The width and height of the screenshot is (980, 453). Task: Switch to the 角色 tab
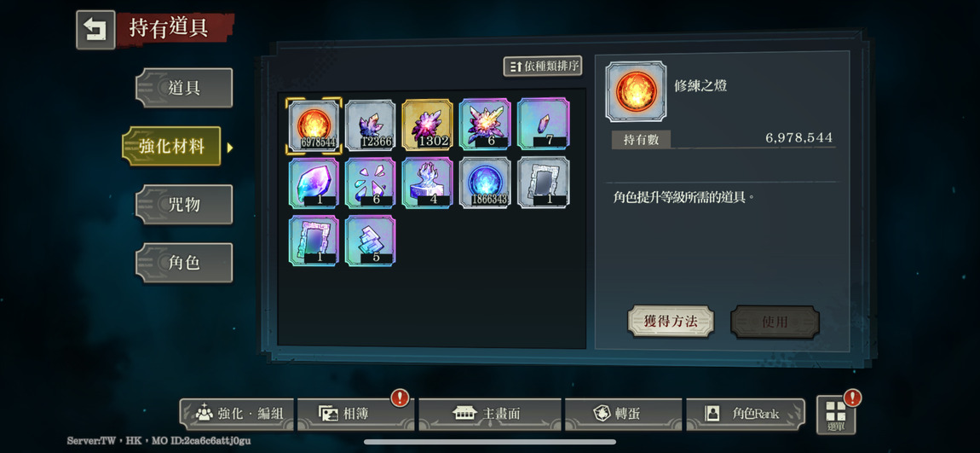coord(184,262)
